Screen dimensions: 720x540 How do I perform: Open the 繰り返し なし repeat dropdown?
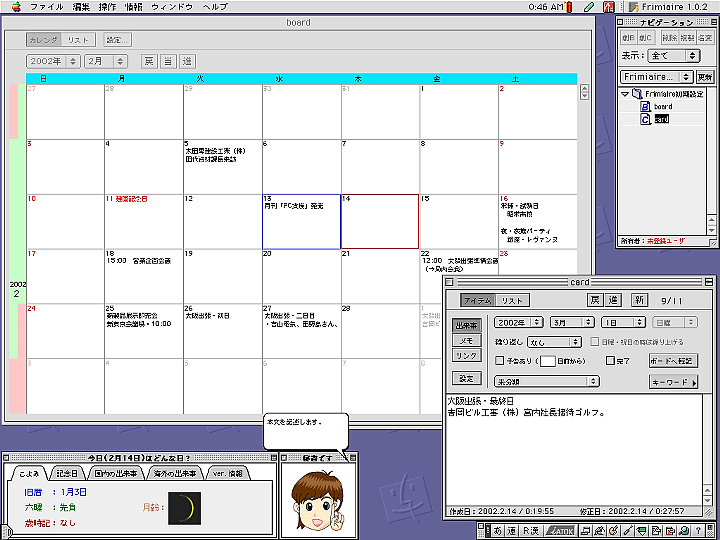point(554,342)
